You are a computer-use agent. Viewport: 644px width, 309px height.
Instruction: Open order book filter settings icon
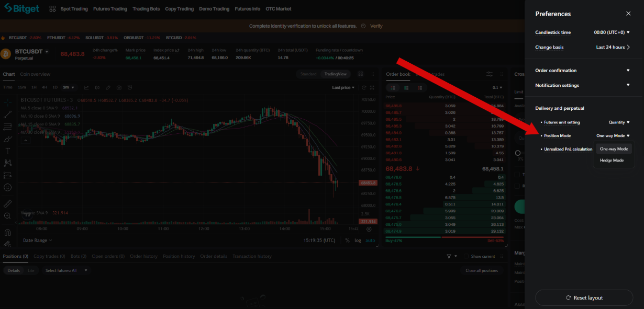tap(490, 74)
